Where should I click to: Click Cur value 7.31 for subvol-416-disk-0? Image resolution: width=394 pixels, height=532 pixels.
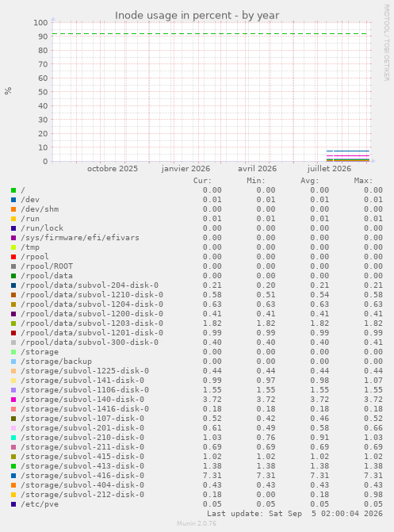(x=212, y=476)
